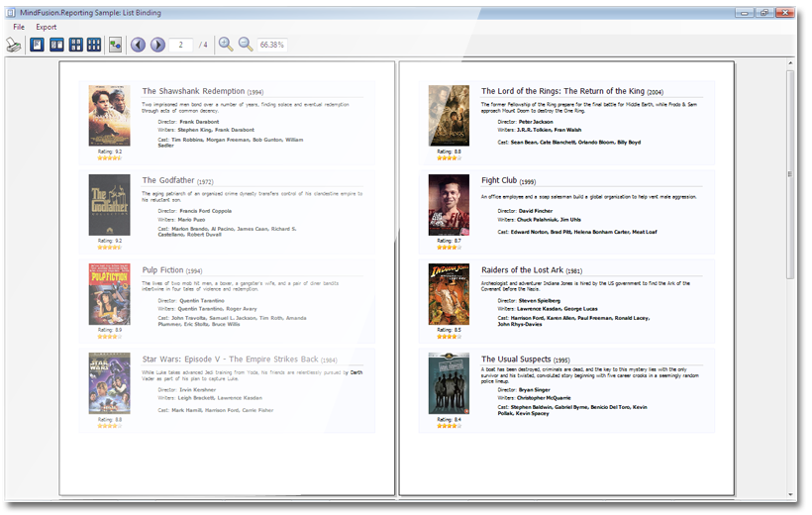
Task: Click the zoom out magnifier
Action: point(246,45)
